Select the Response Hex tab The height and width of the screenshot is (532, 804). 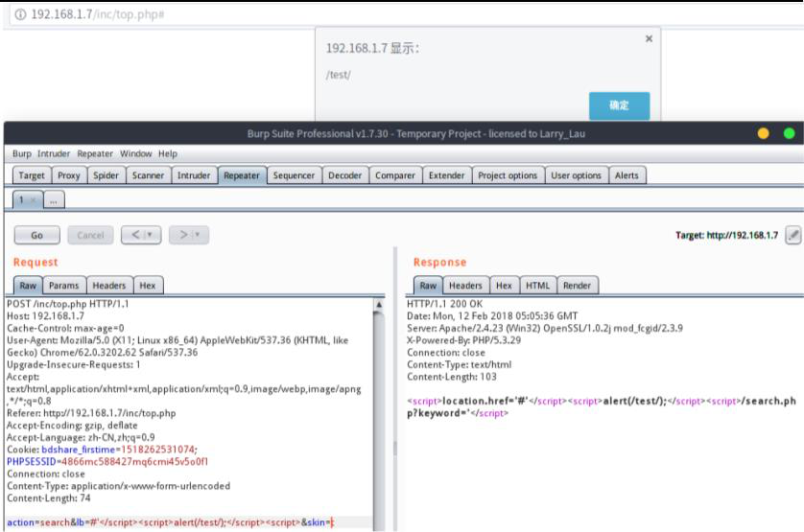[x=504, y=286]
